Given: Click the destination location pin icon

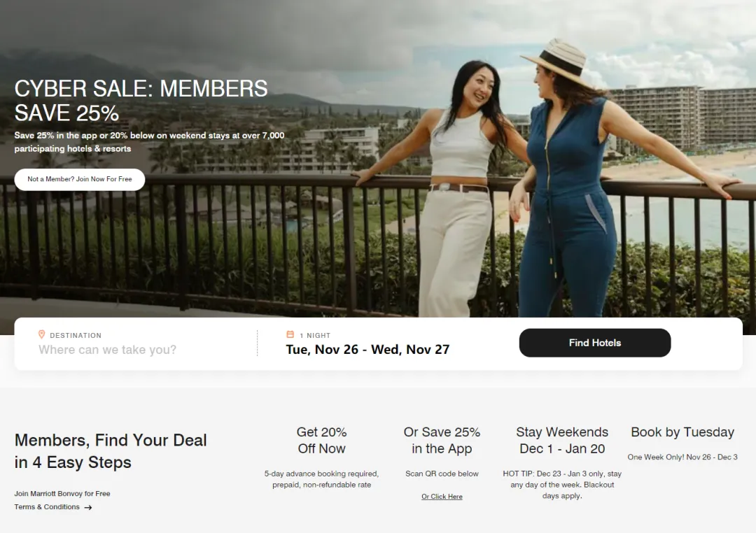Looking at the screenshot, I should (41, 334).
